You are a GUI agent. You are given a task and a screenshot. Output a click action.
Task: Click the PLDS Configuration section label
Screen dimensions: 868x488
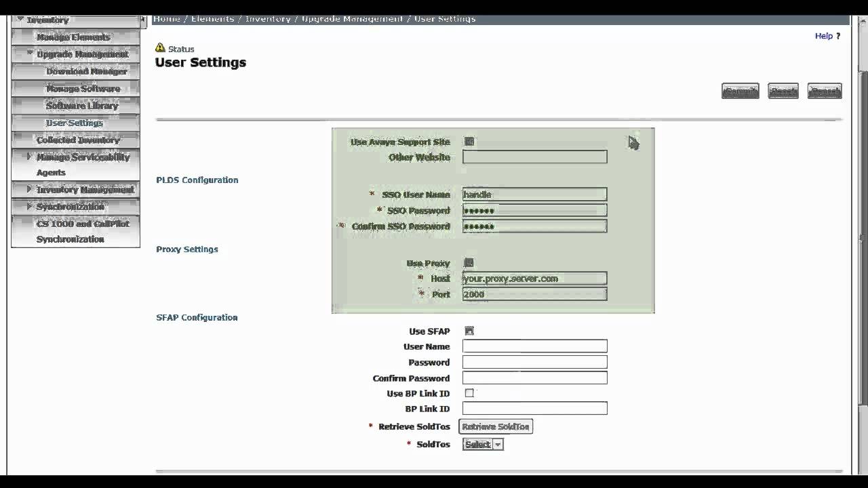pos(197,180)
